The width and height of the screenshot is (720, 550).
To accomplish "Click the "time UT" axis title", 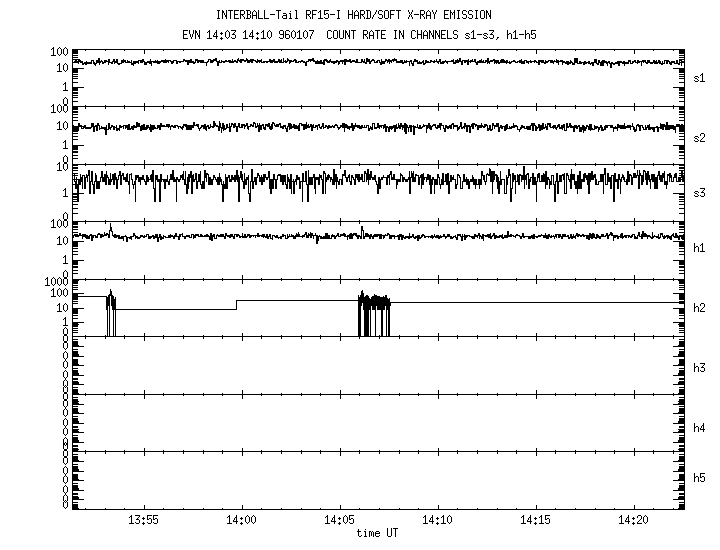I will (x=378, y=534).
